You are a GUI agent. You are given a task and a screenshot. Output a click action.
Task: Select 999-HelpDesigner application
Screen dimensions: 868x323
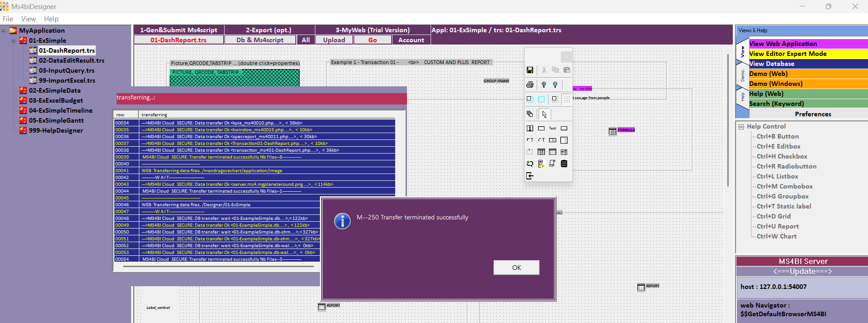[56, 130]
